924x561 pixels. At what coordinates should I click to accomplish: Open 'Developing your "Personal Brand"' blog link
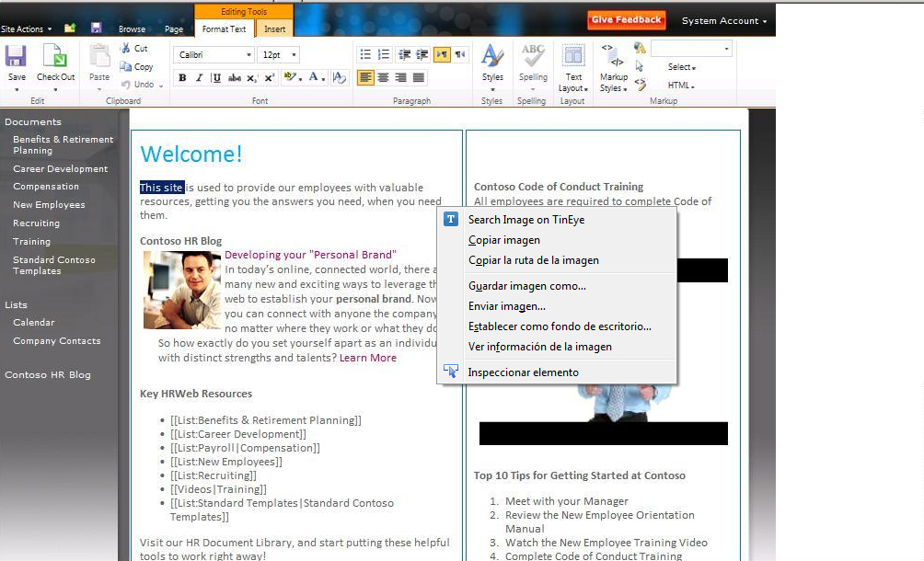click(310, 255)
